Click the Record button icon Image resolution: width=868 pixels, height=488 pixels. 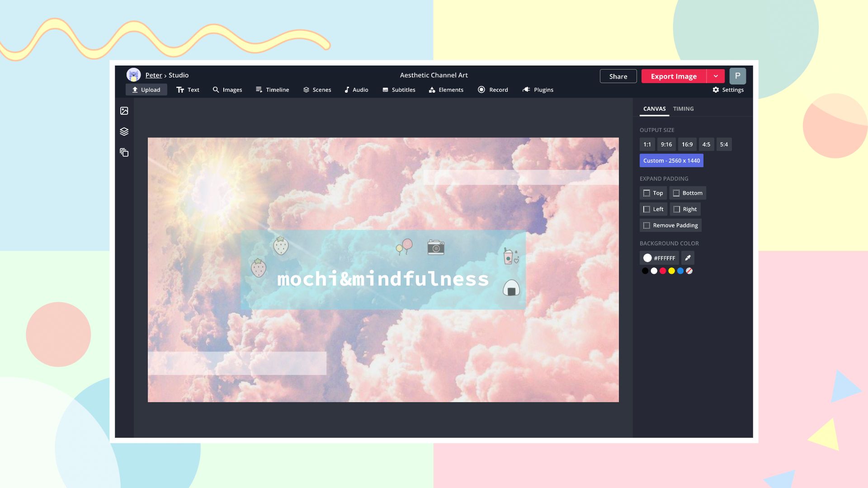point(481,89)
